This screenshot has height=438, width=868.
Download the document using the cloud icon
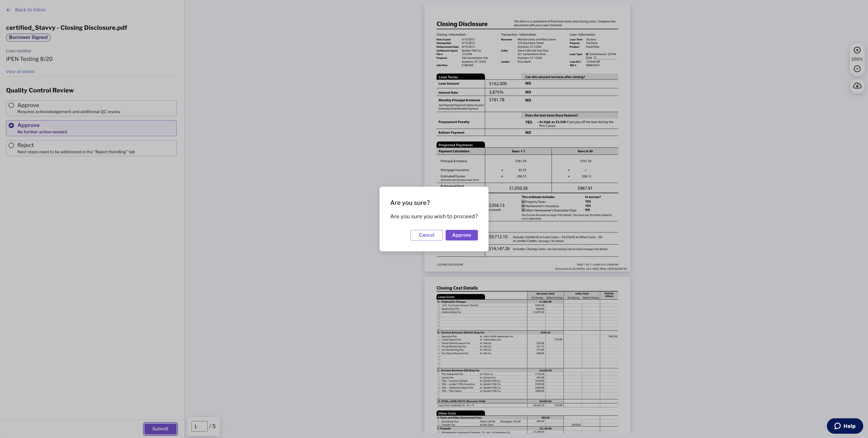point(857,86)
